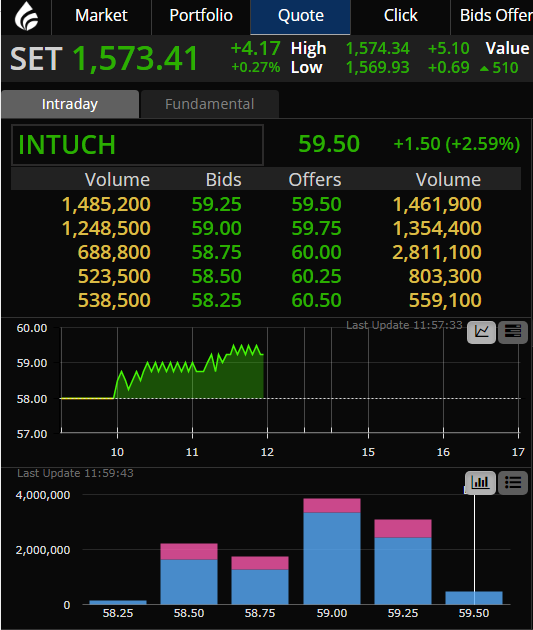This screenshot has height=630, width=533.
Task: Click the SET High value 1,574.34
Action: [378, 49]
